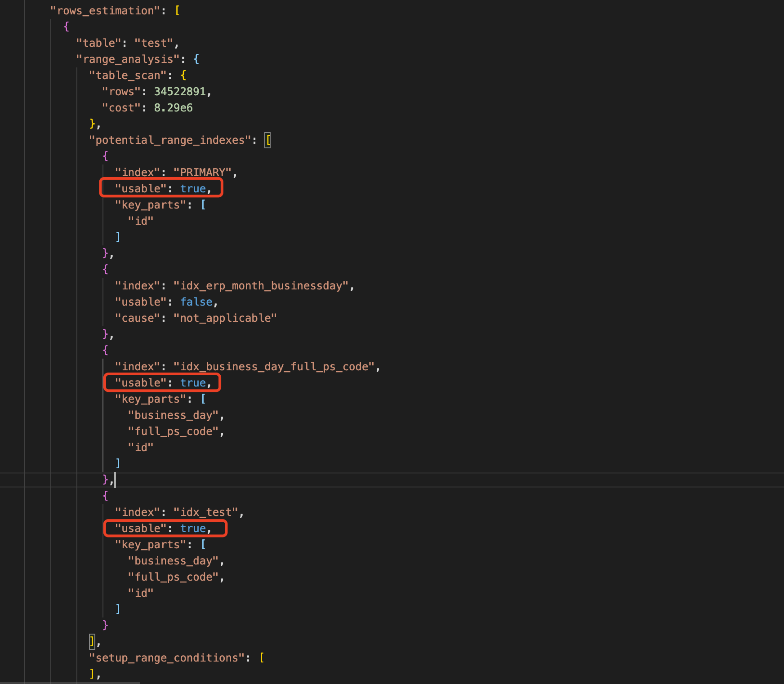Click "full_ps_code" under idx_test key_parts
Screen dimensions: 784x684
coord(173,577)
